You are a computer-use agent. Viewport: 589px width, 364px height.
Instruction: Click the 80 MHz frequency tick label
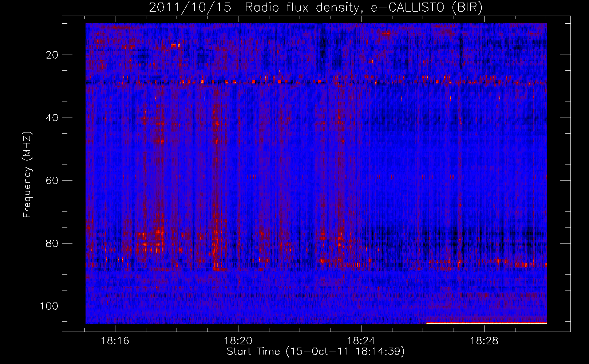(x=52, y=244)
